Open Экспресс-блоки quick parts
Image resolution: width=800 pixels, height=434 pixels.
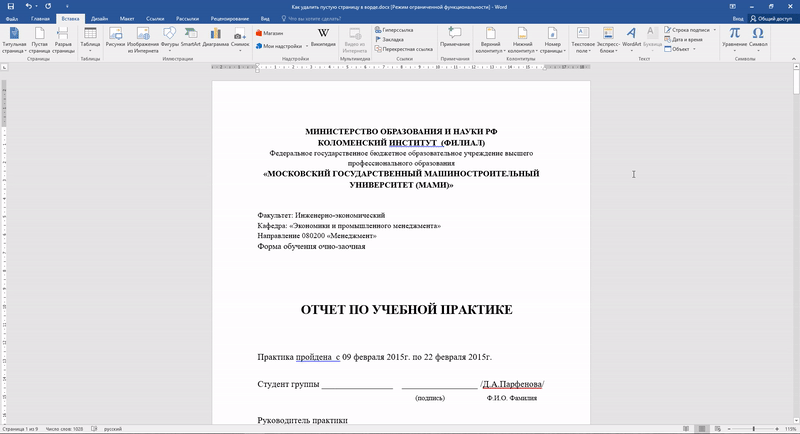(x=608, y=41)
